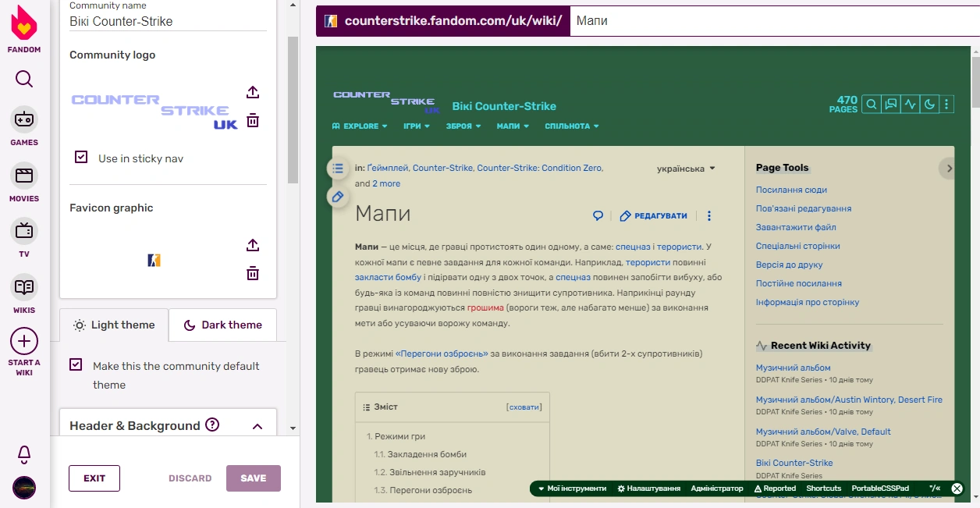The height and width of the screenshot is (508, 980).
Task: Toggle Make this the community default theme
Action: [x=76, y=364]
